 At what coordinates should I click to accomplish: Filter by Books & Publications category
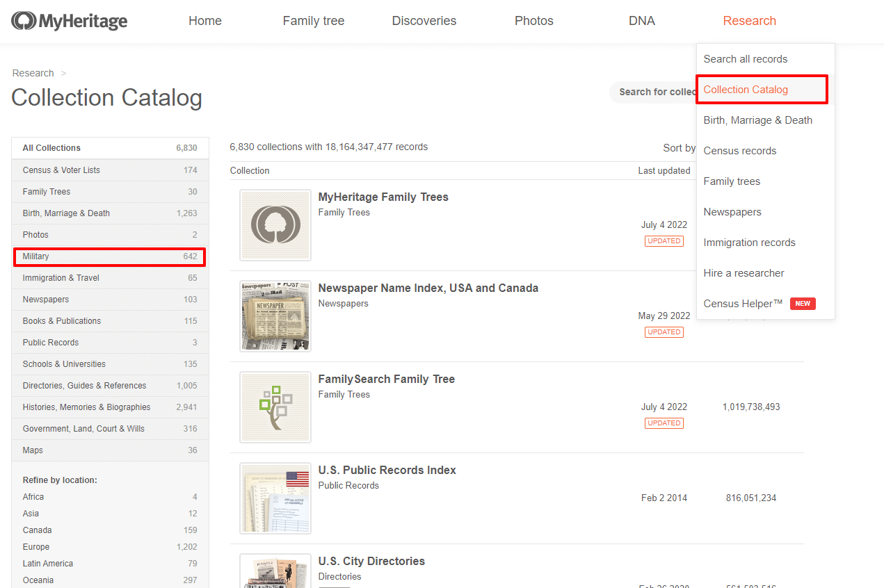click(x=110, y=321)
